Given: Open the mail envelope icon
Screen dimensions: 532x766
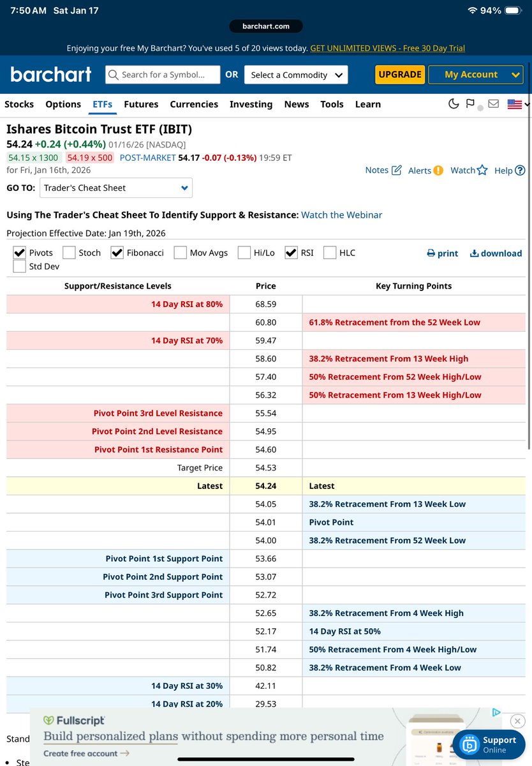Looking at the screenshot, I should [493, 104].
